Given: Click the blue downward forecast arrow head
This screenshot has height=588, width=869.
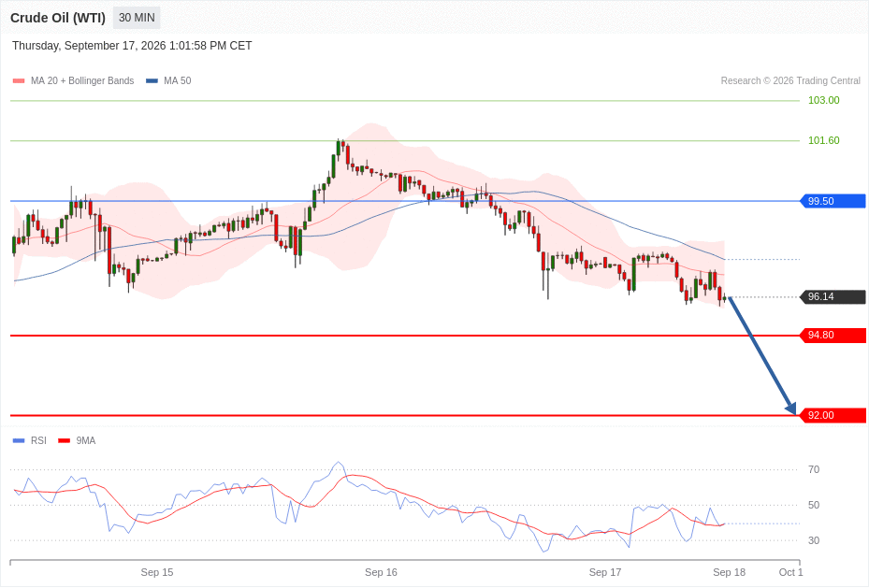Looking at the screenshot, I should (x=791, y=409).
